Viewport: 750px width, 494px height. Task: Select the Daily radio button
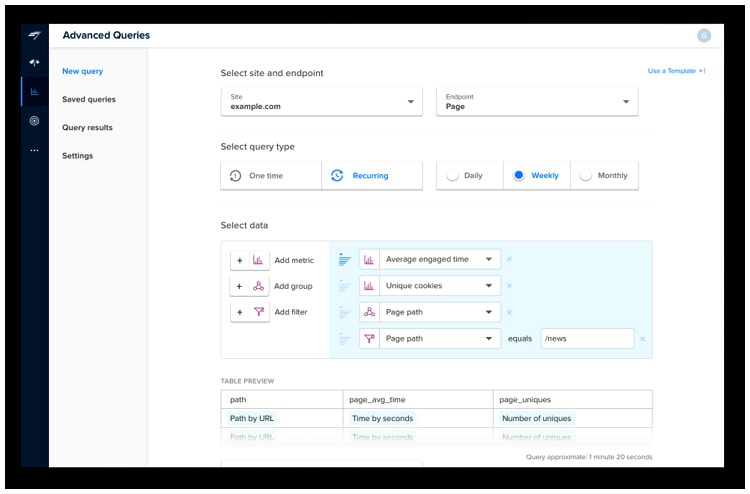tap(452, 176)
